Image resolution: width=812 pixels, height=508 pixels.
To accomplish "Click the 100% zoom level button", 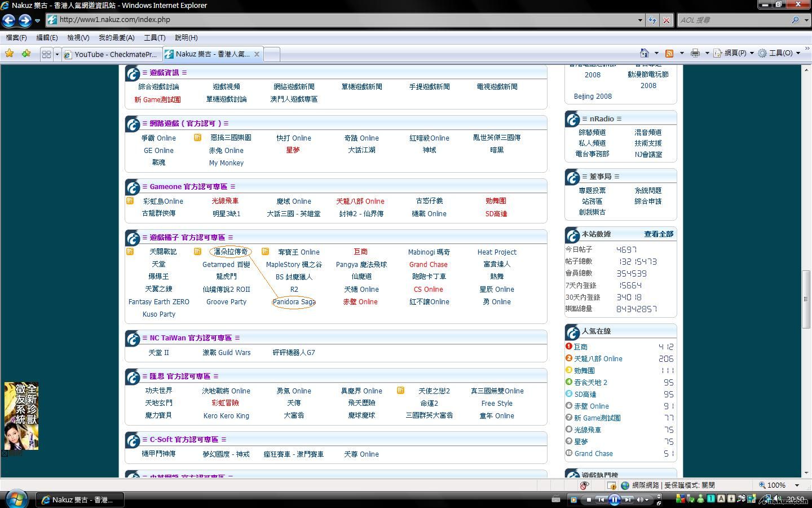I will [773, 485].
